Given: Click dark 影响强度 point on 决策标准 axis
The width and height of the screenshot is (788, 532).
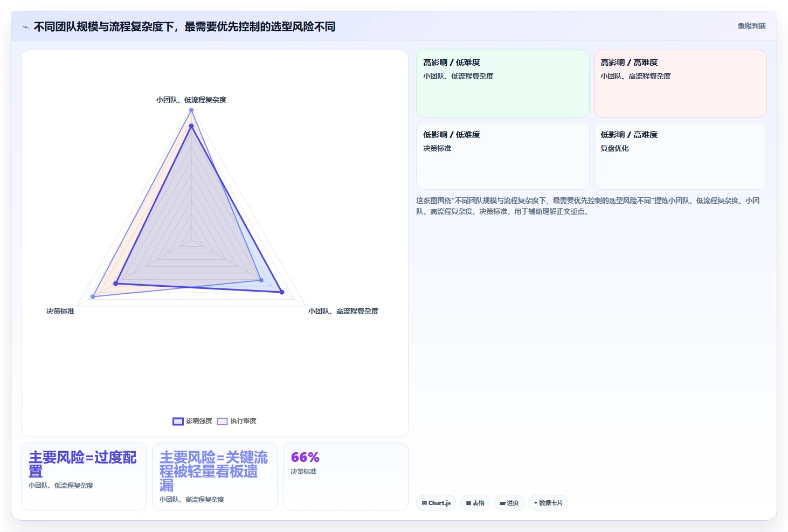Looking at the screenshot, I should (115, 284).
